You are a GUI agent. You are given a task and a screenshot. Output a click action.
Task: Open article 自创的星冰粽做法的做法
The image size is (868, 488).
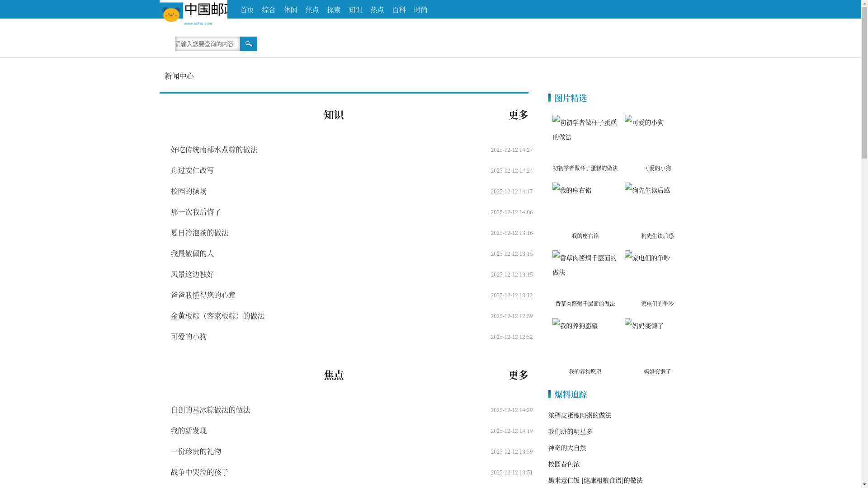210,410
